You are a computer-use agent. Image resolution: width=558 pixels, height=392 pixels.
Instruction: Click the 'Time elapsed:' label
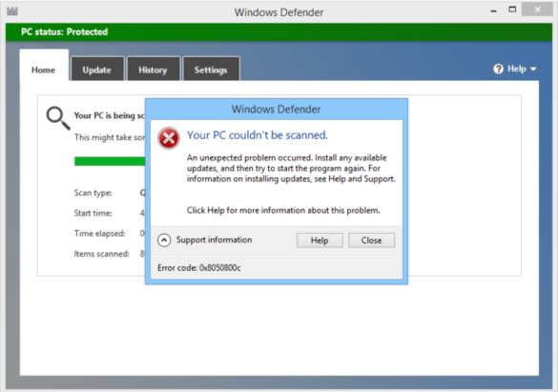click(x=99, y=234)
